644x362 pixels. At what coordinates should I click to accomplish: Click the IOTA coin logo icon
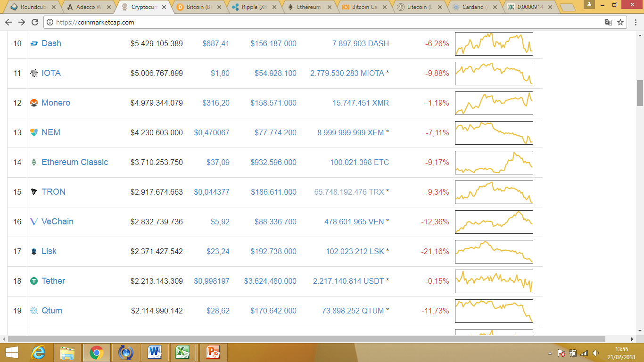[x=34, y=73]
